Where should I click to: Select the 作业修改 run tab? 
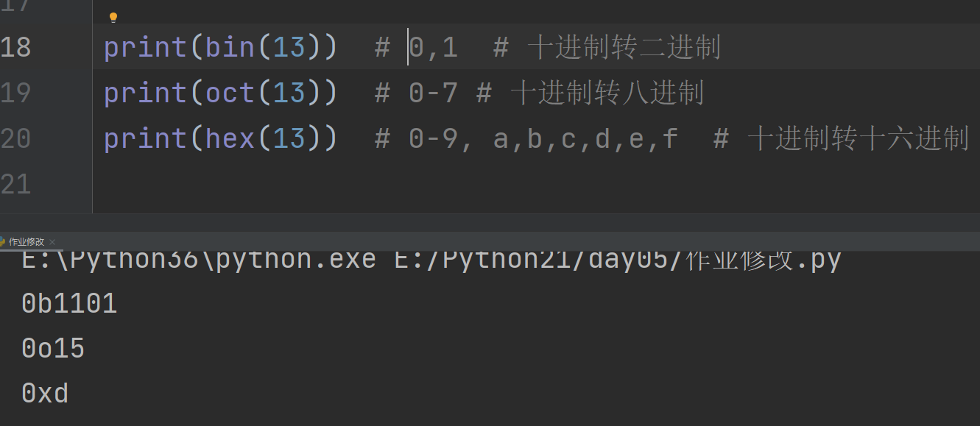click(27, 242)
